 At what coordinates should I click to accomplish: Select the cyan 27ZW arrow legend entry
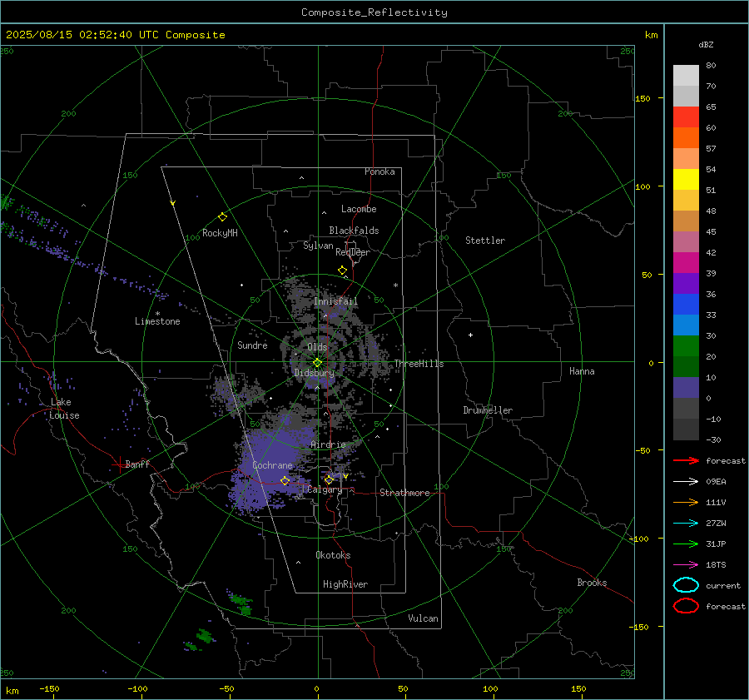[686, 524]
